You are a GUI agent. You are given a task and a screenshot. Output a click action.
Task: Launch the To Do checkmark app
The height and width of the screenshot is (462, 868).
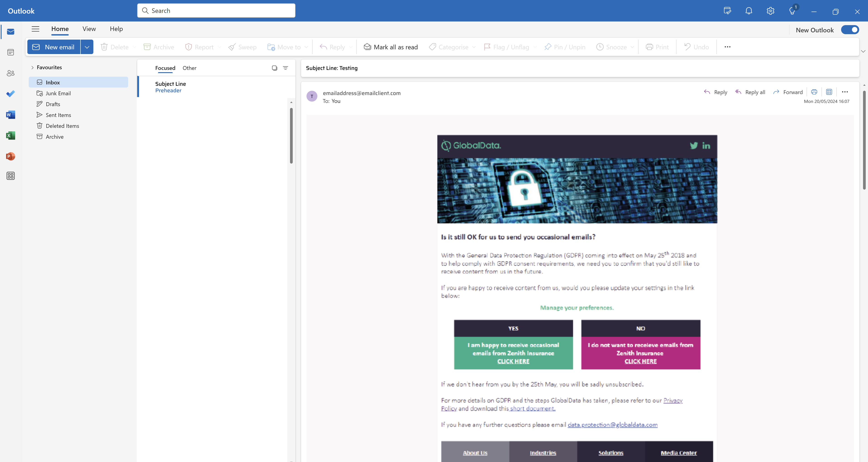[10, 94]
